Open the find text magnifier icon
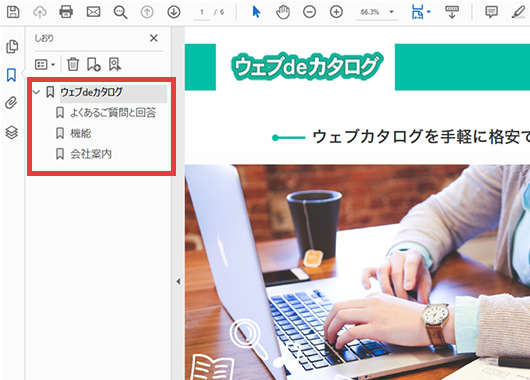 tap(120, 12)
